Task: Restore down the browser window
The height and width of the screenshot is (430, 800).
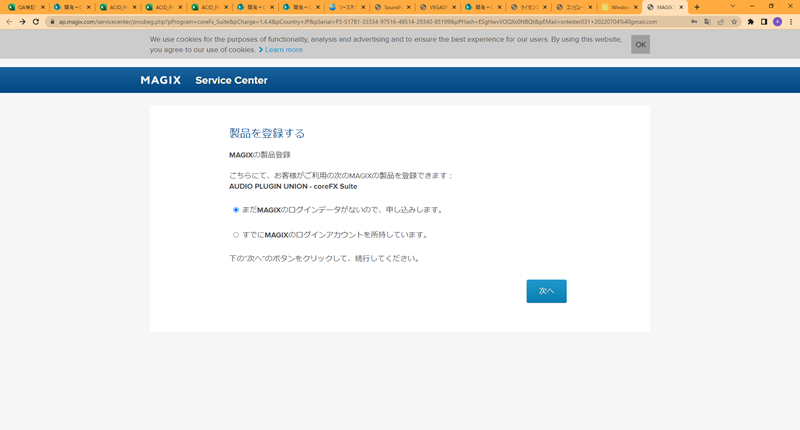Action: [x=771, y=7]
